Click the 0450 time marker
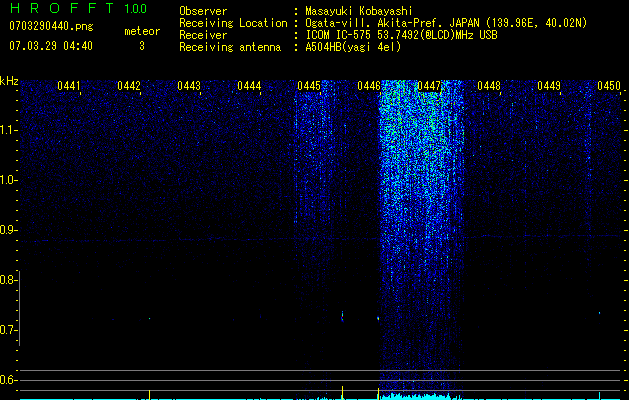Screen dimensions: 629x400 click(x=609, y=86)
